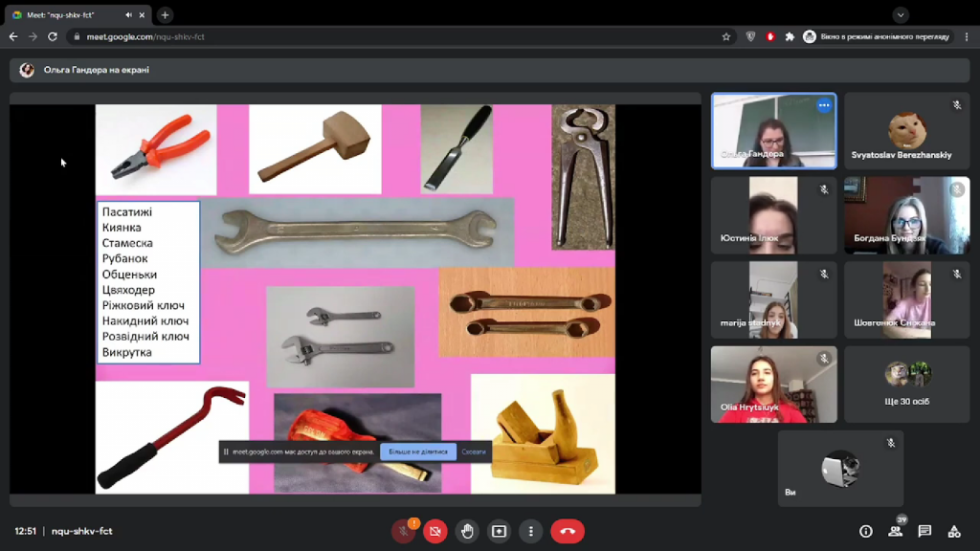Viewport: 980px width, 551px height.
Task: Open a new browser tab
Action: [x=165, y=15]
